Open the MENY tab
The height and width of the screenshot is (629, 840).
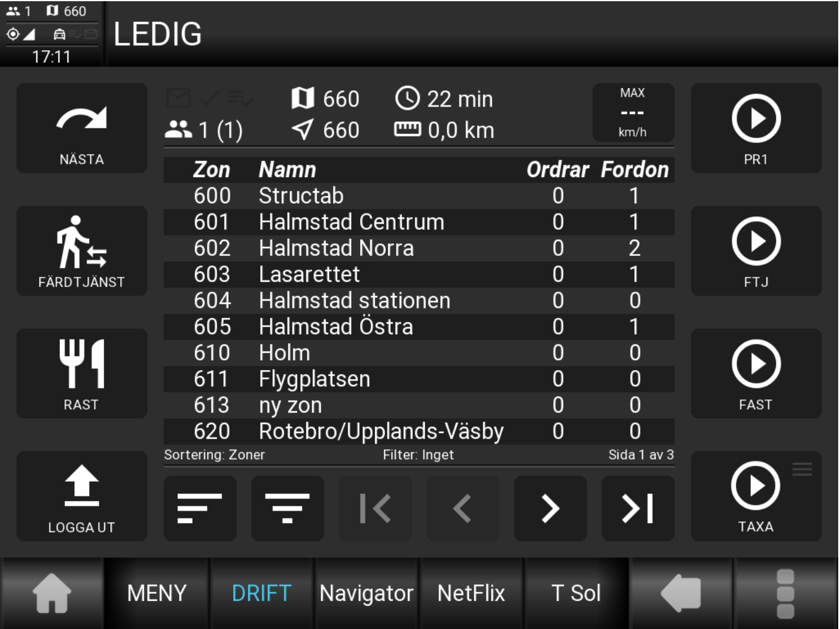(x=157, y=593)
